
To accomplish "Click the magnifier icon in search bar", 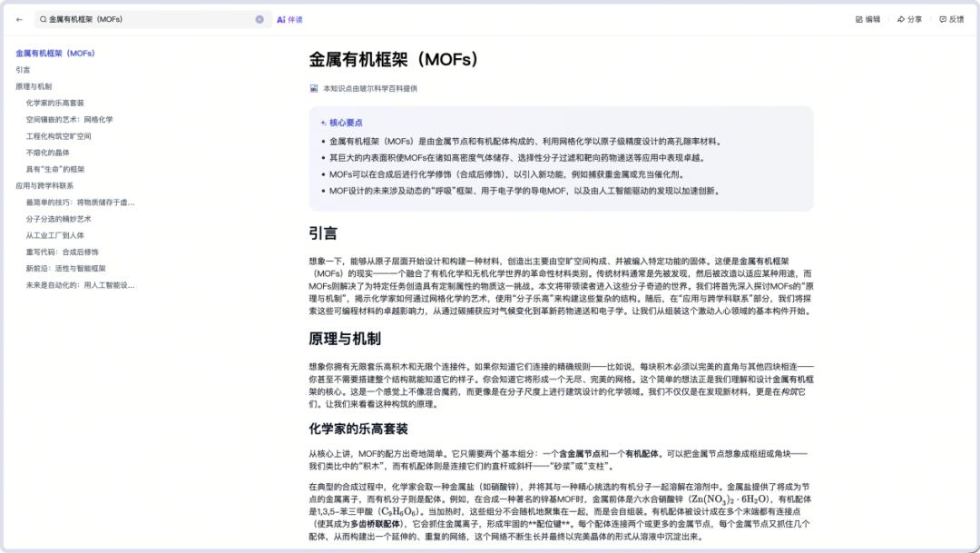I will point(43,18).
